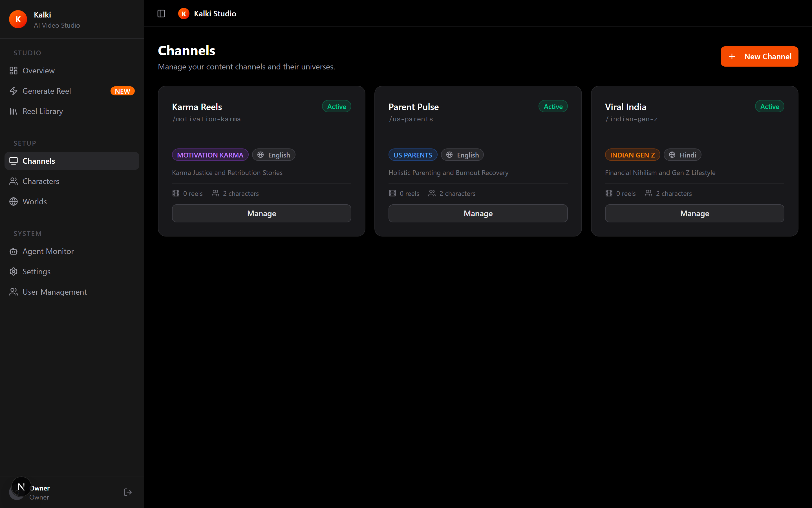Click the Worlds globe icon in the sidebar

coord(14,202)
